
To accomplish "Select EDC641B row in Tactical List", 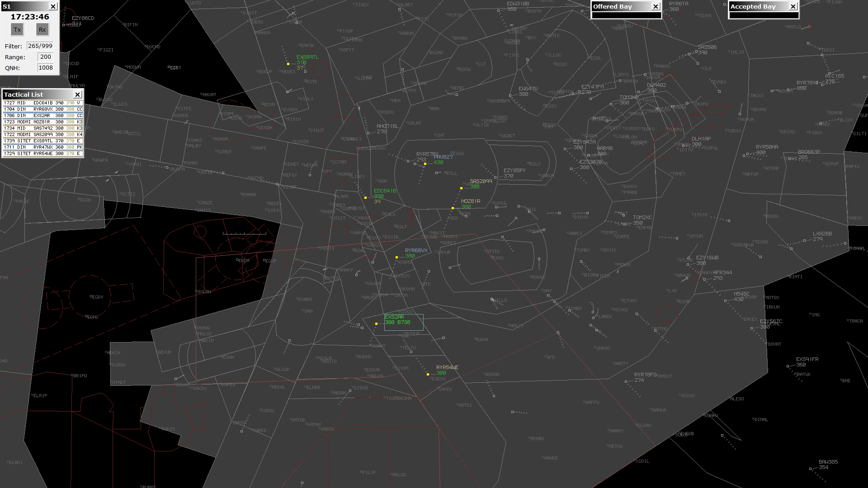I will point(43,103).
